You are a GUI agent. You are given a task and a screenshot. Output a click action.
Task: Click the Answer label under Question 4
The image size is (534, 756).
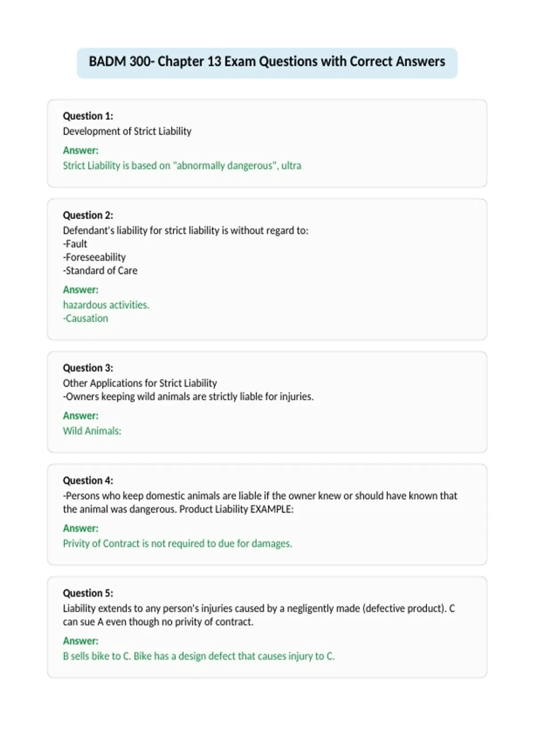click(x=81, y=528)
